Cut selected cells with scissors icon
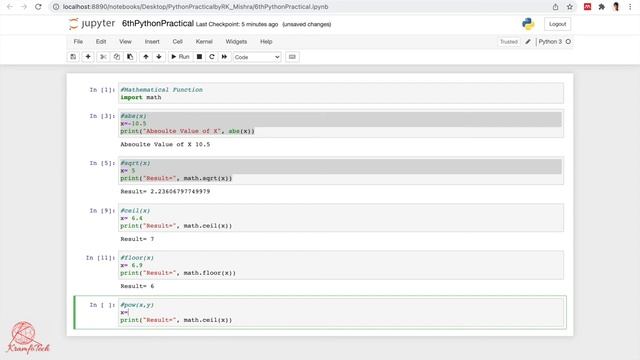Screen dimensions: 640x360 pyautogui.click(x=103, y=57)
